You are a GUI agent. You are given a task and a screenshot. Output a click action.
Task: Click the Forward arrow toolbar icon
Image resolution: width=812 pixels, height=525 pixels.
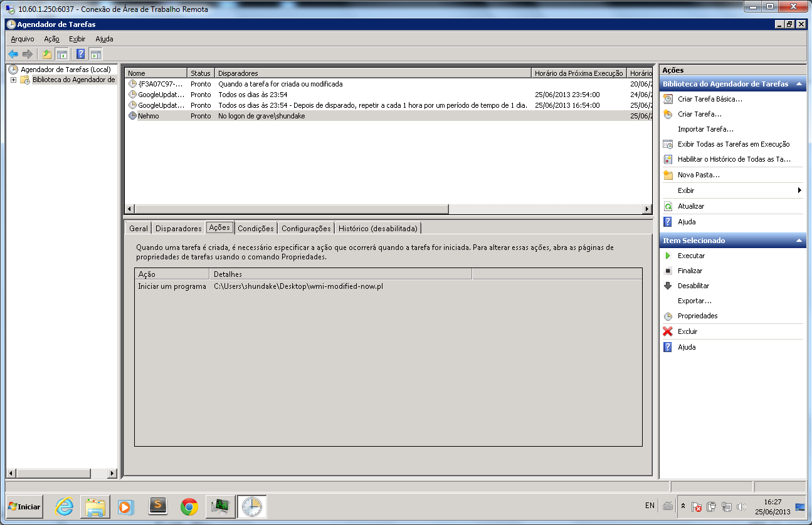click(x=27, y=54)
